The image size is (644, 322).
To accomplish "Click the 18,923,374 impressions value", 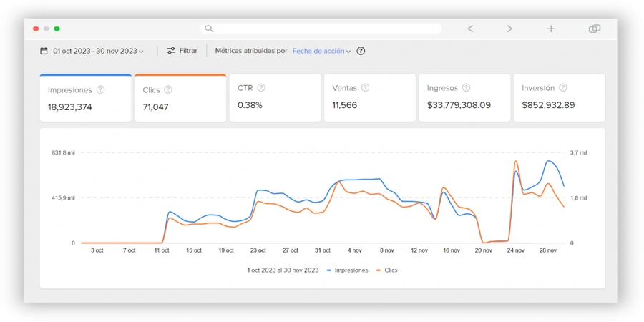I will [x=70, y=107].
